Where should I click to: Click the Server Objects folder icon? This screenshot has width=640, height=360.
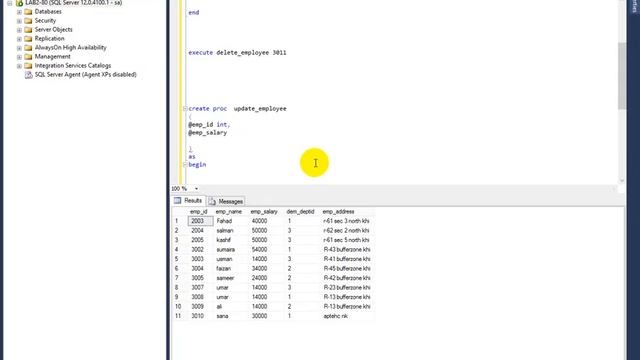tap(28, 30)
